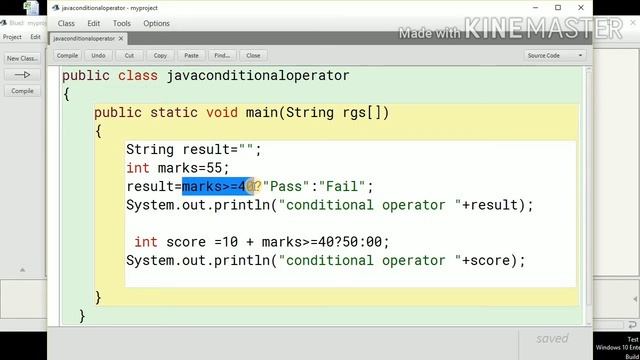Click the highlighted 'marks>=4' selection

[x=218, y=187]
